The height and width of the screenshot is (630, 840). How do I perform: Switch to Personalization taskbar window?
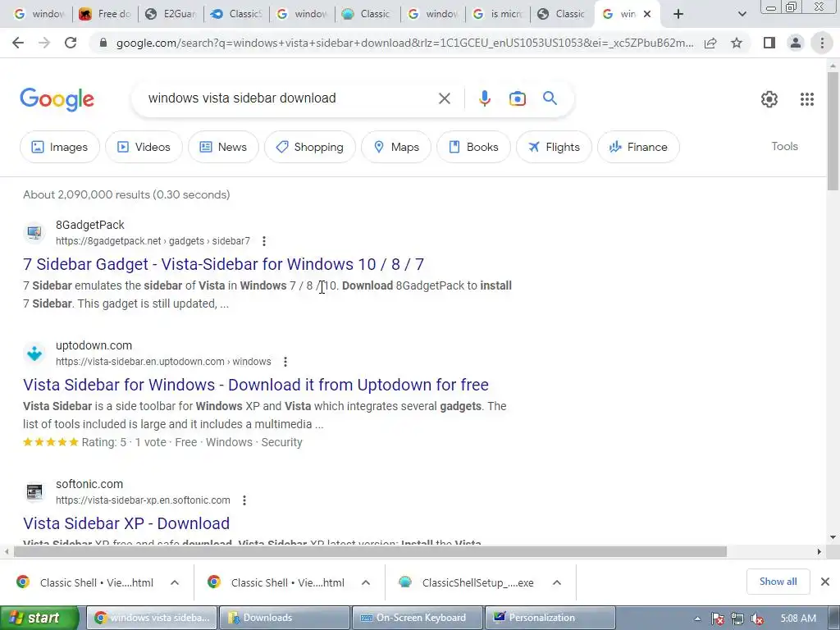point(550,618)
